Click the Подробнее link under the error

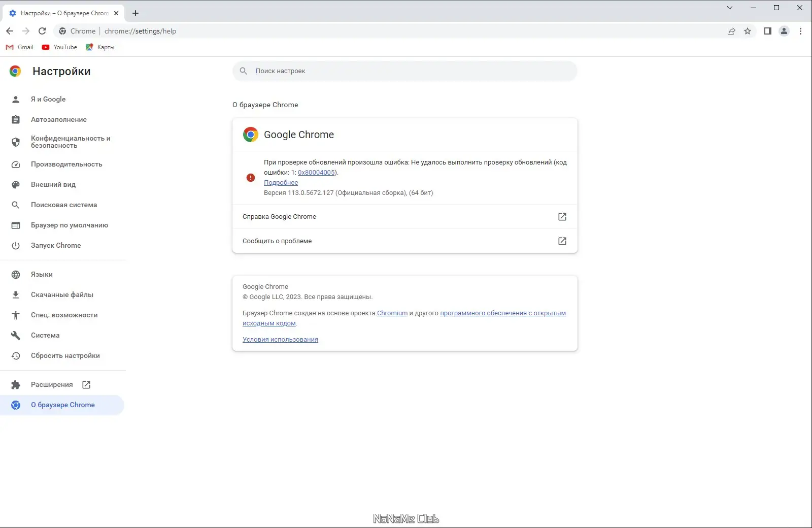pos(281,183)
